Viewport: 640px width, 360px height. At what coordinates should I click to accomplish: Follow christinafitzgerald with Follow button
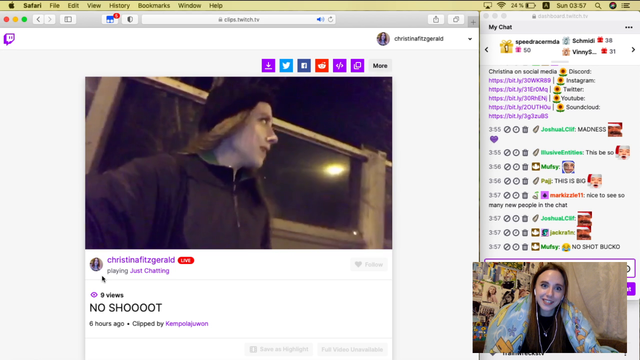coord(369,264)
